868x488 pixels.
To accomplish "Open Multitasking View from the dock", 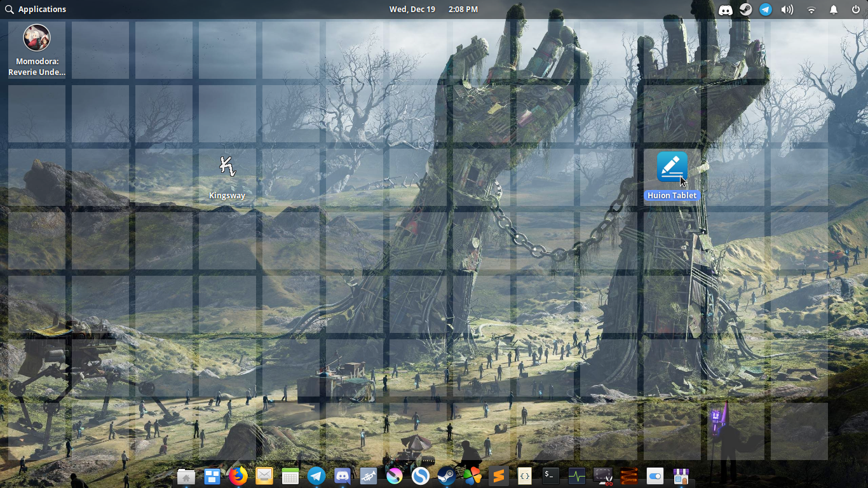I will click(212, 476).
